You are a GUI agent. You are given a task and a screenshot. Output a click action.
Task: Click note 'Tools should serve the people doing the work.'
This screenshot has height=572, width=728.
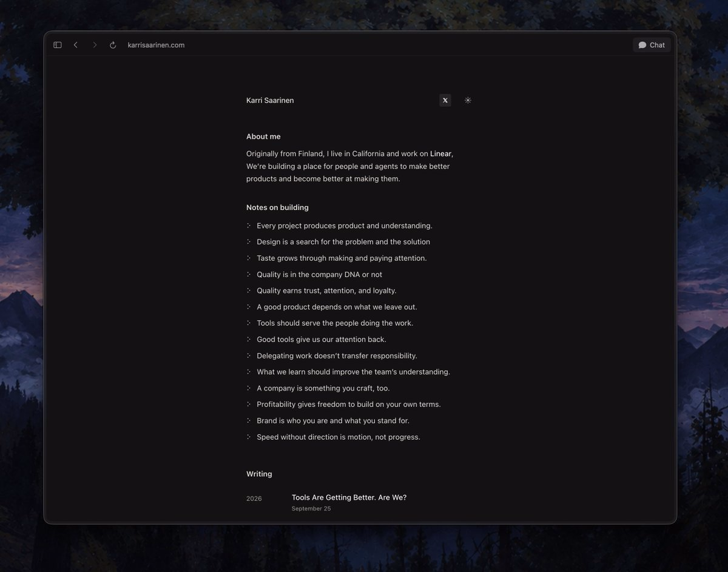coord(335,323)
